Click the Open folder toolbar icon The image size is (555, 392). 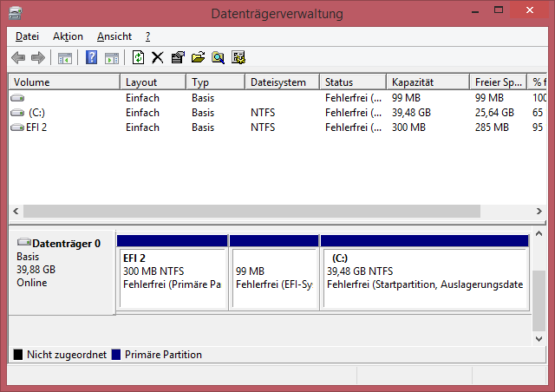click(x=198, y=57)
